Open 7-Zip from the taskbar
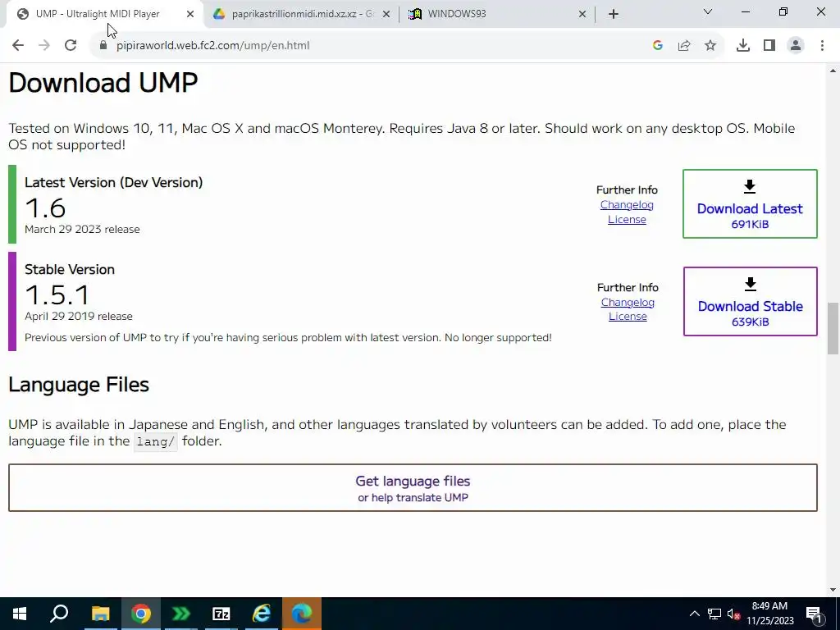The height and width of the screenshot is (630, 840). pyautogui.click(x=221, y=614)
